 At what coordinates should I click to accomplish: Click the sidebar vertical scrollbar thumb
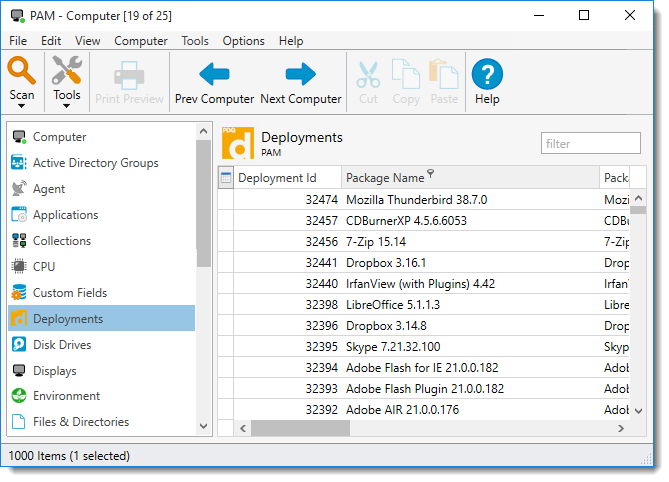click(204, 204)
